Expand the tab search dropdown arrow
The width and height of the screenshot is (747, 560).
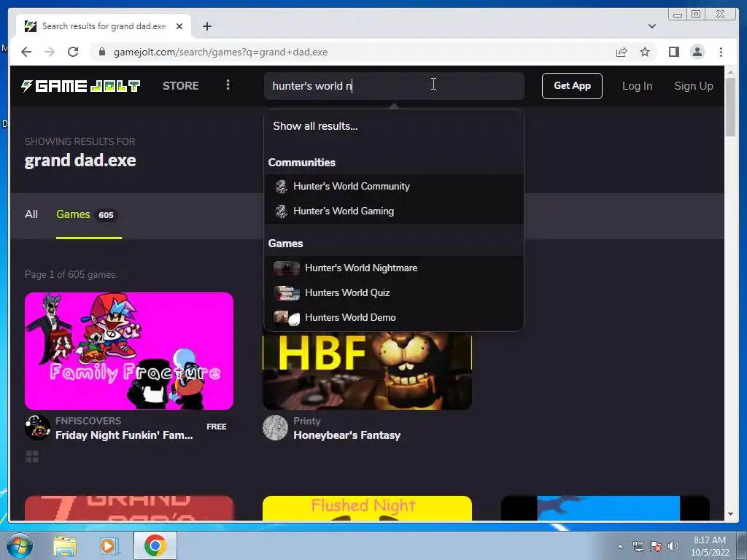pos(651,26)
